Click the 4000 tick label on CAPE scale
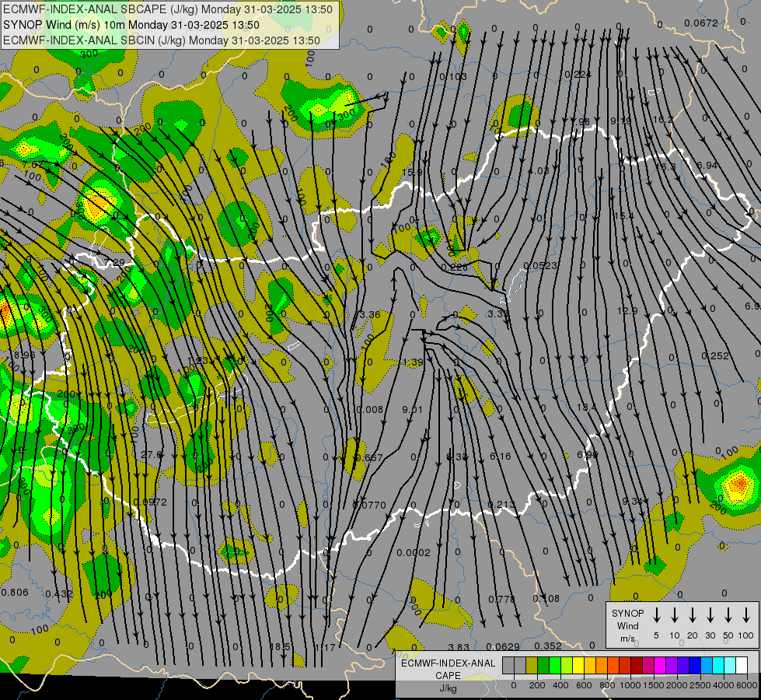761x700 pixels. (724, 685)
